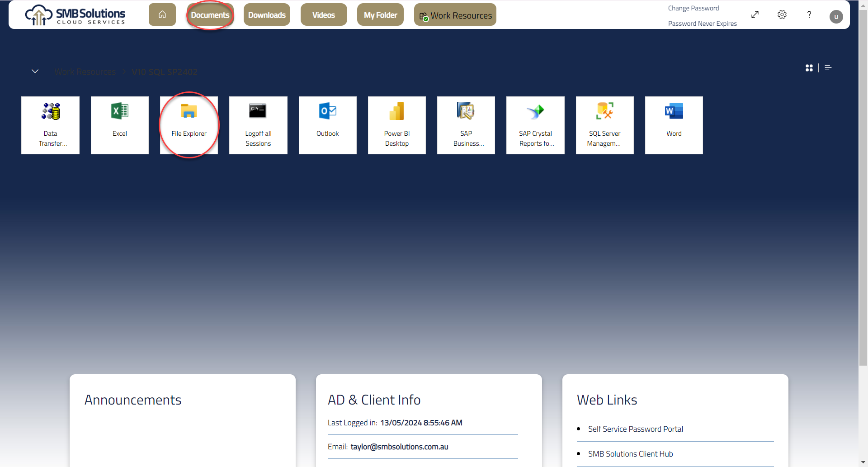Click V10 SQL SP2402 breadcrumb
This screenshot has width=868, height=467.
(x=165, y=72)
